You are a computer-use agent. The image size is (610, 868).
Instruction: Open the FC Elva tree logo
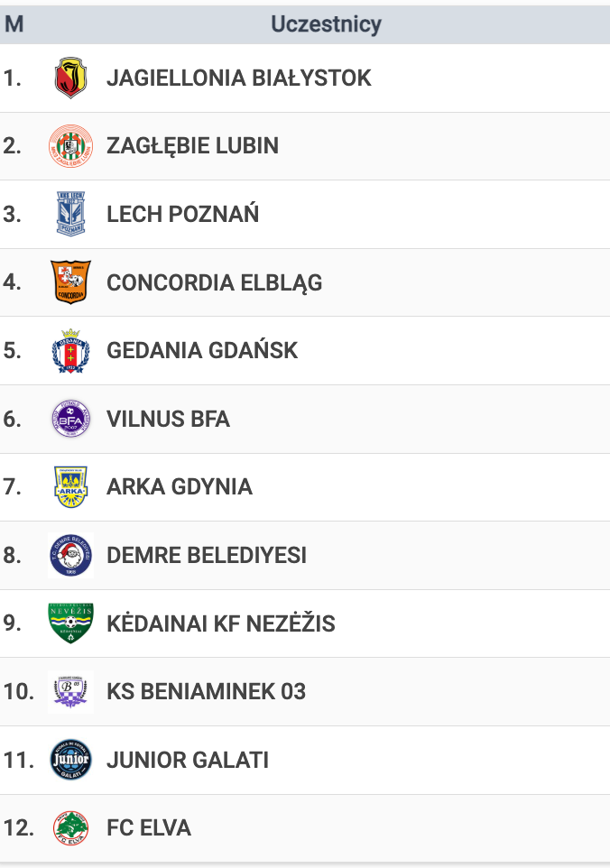[71, 828]
